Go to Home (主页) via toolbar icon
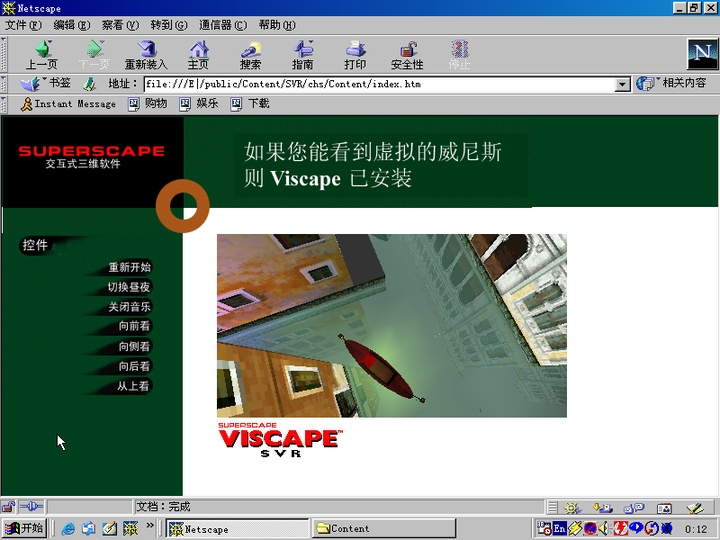720x540 pixels. [198, 54]
